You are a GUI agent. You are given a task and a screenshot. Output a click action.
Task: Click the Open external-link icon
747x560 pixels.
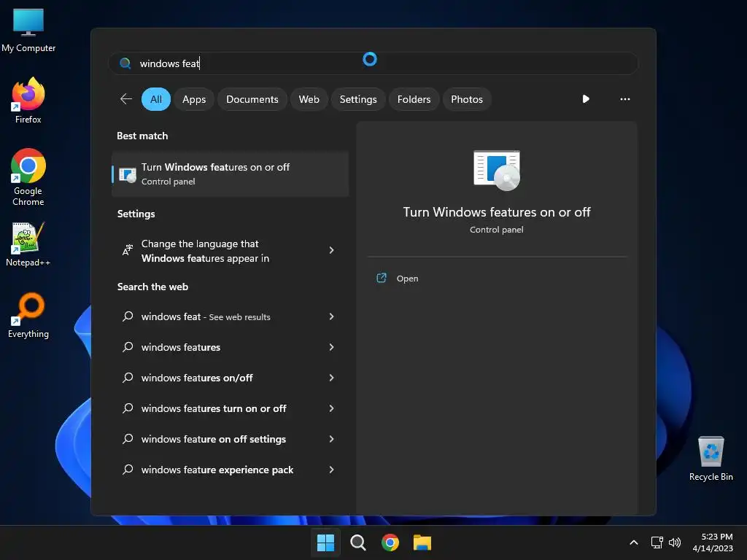(382, 278)
